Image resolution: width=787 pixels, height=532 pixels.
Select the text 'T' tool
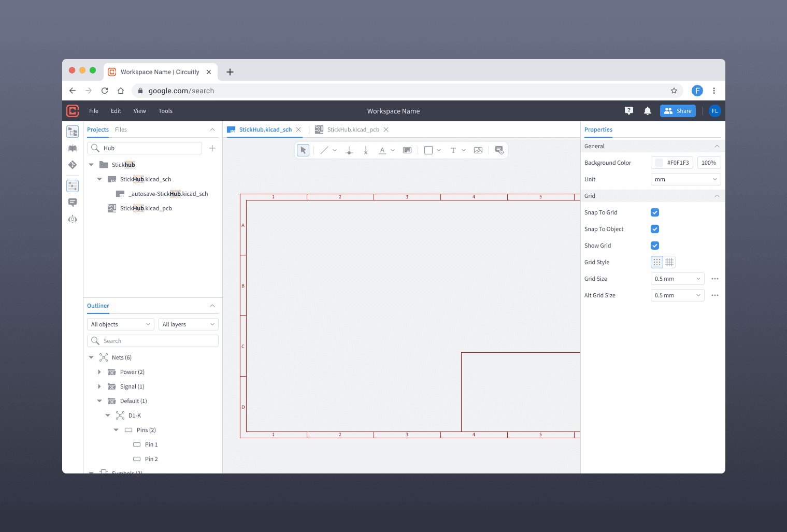click(453, 150)
